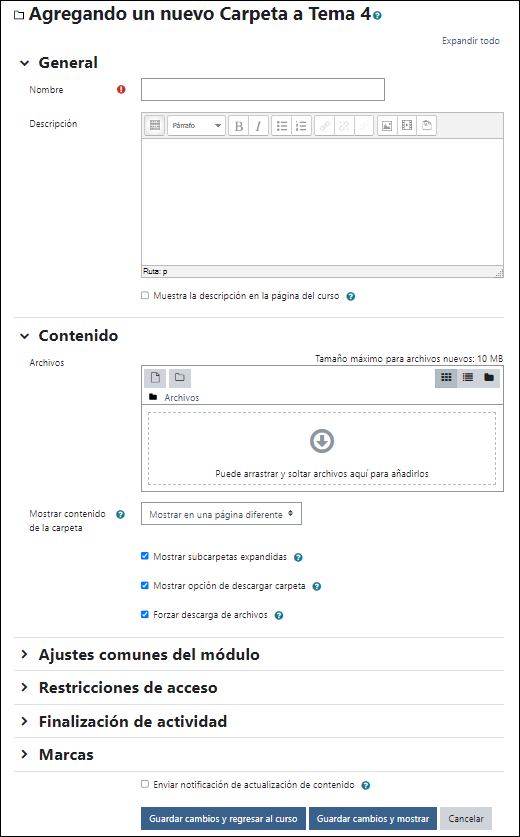This screenshot has width=520, height=837.
Task: Expand Ajustes comunes del módulo section
Action: (x=149, y=654)
